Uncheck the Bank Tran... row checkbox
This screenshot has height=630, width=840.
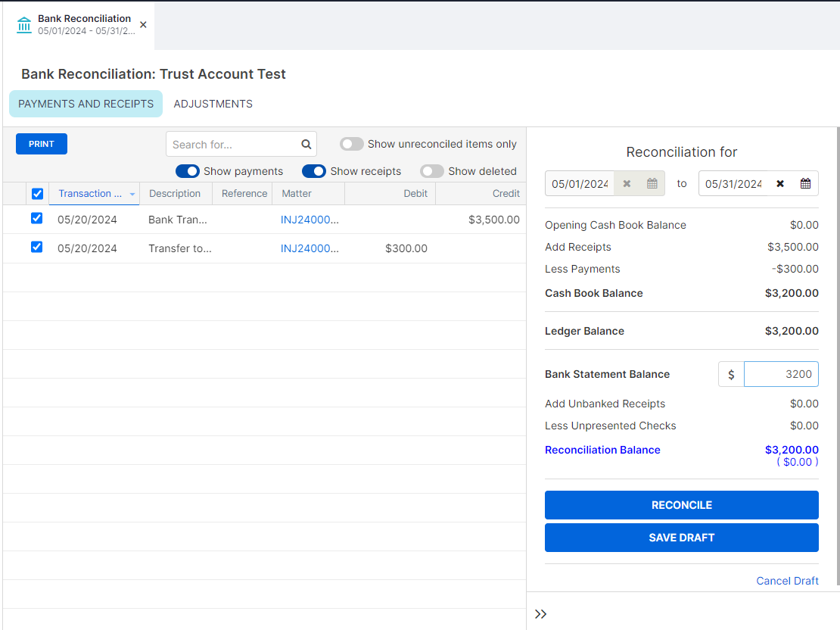[x=36, y=218]
